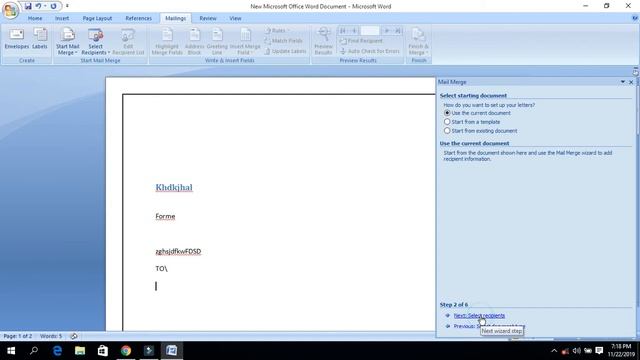This screenshot has width=640, height=360.
Task: Click Auto Check for Errors
Action: 370,51
